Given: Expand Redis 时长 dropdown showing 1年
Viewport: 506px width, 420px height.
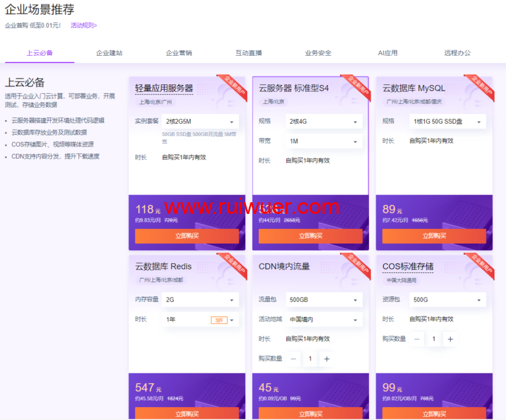Looking at the screenshot, I should click(200, 320).
